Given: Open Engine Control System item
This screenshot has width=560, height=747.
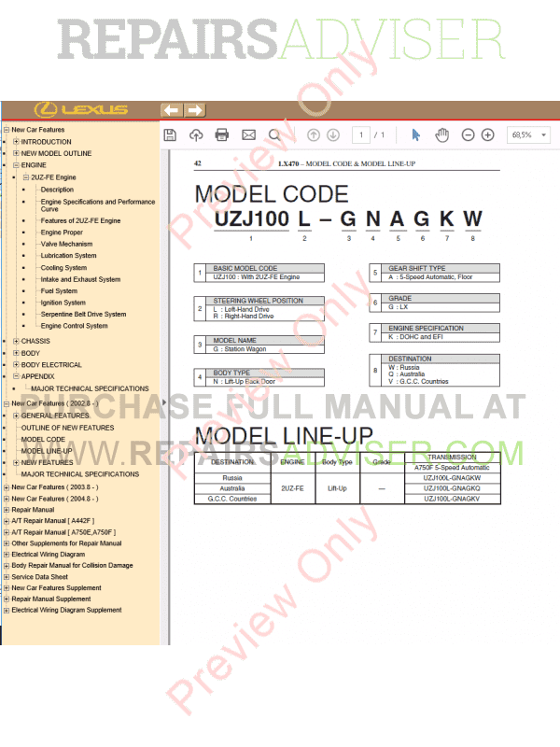Looking at the screenshot, I should pos(75,326).
